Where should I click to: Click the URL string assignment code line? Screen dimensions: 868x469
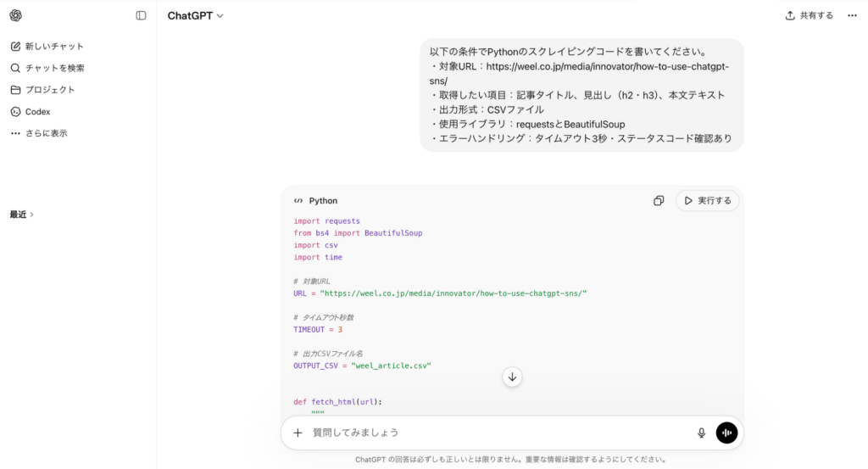[x=440, y=293]
